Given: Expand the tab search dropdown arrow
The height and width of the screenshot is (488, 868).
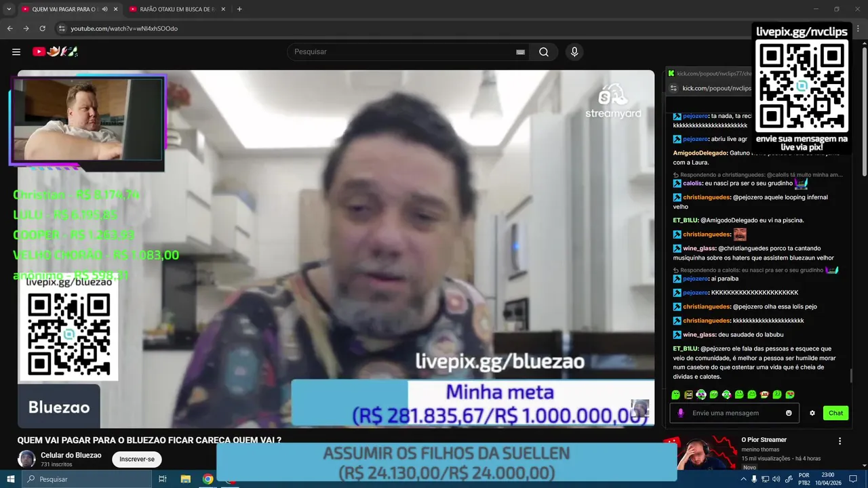Looking at the screenshot, I should 9,9.
